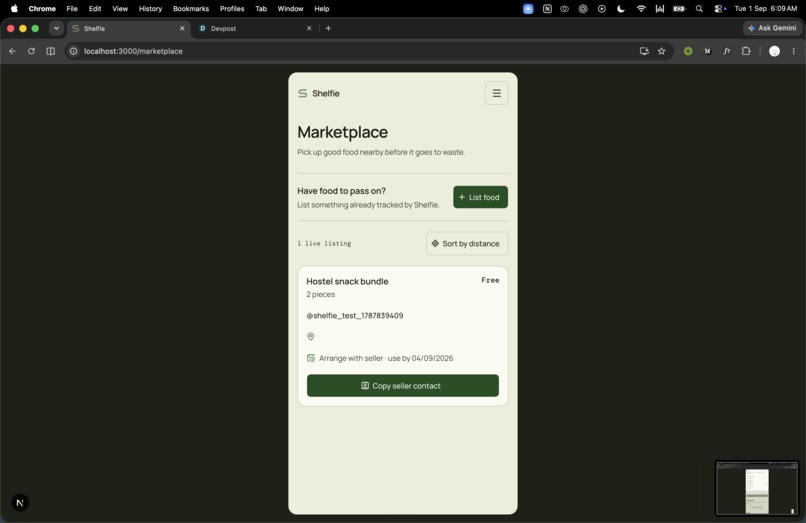Select the Shelfie browser tab
The image size is (806, 523).
(x=129, y=28)
